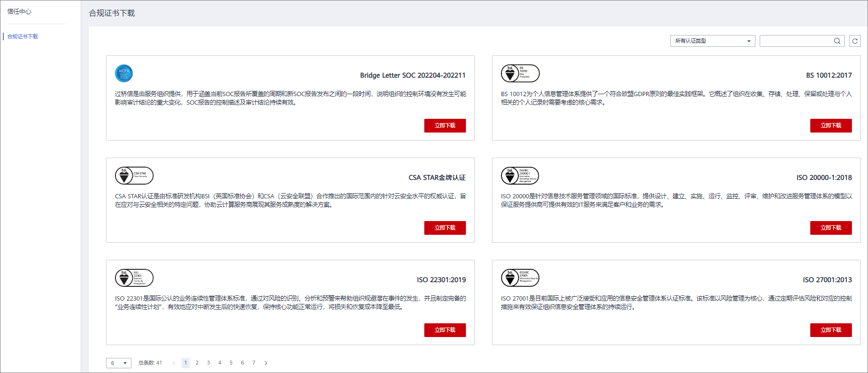The image size is (868, 373).
Task: Download the ISO 27001:2013 certificate
Action: coord(831,330)
